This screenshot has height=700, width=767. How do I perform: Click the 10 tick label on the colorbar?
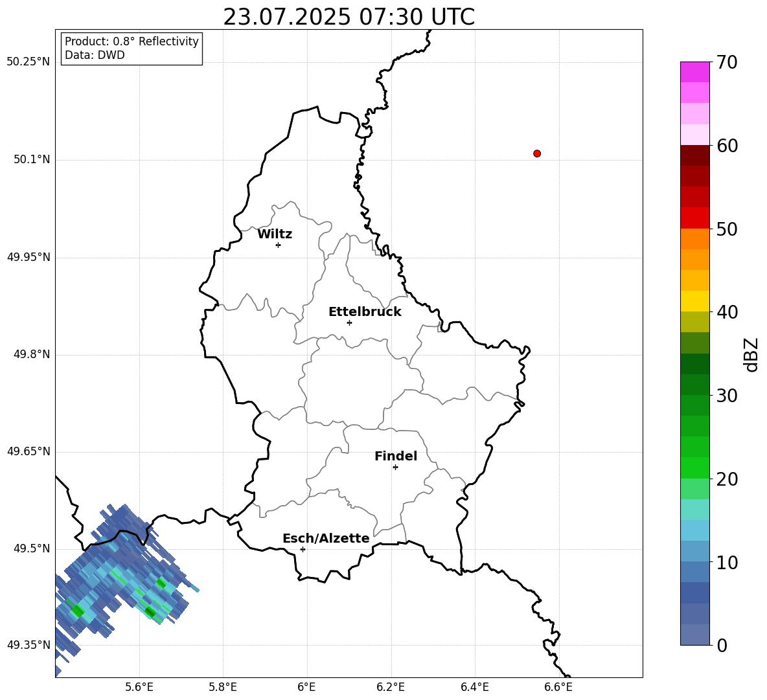pyautogui.click(x=727, y=562)
